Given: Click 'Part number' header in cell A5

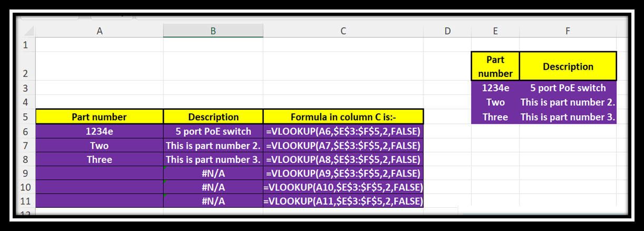Looking at the screenshot, I should pos(100,117).
